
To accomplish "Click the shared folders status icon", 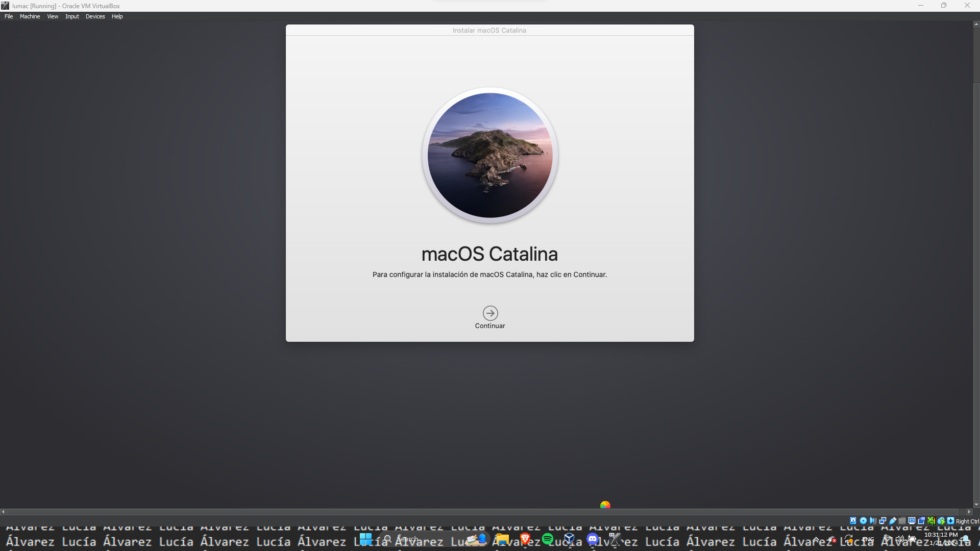I will point(902,521).
